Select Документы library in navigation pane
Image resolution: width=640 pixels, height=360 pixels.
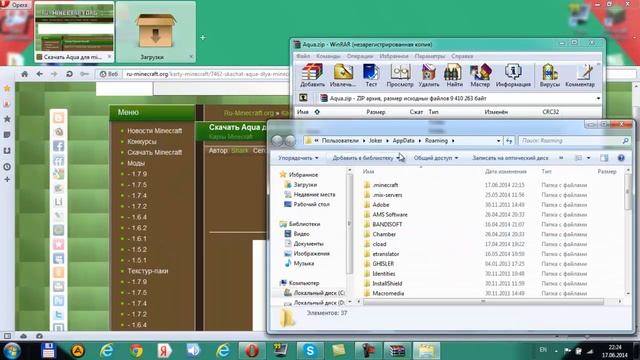click(309, 244)
